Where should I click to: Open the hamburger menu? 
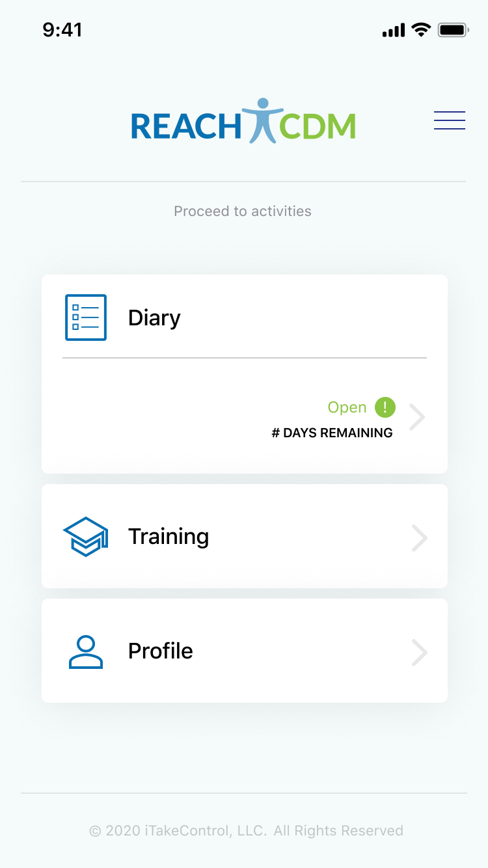click(x=450, y=121)
